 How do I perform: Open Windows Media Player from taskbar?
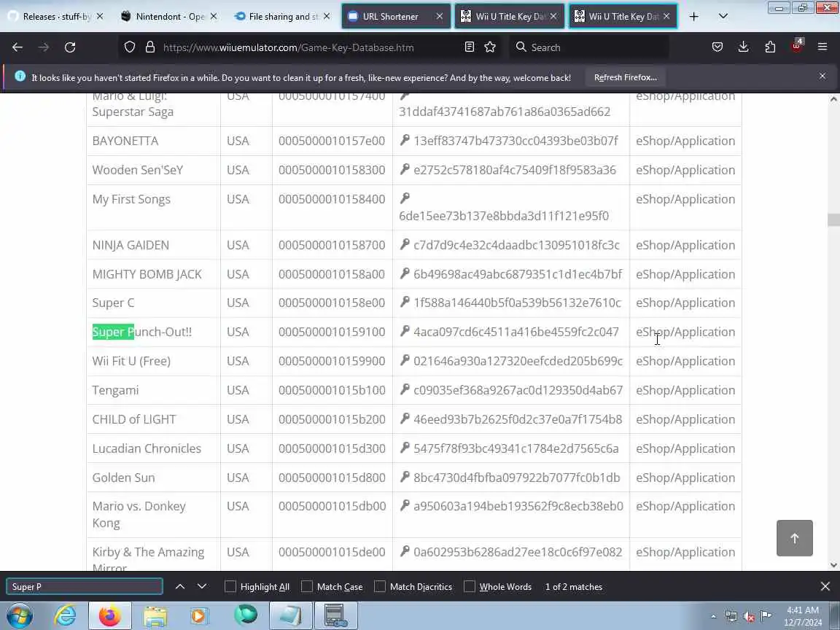199,615
